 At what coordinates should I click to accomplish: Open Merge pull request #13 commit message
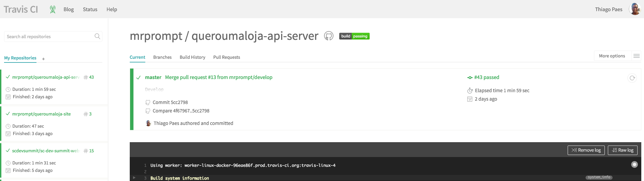pyautogui.click(x=219, y=77)
